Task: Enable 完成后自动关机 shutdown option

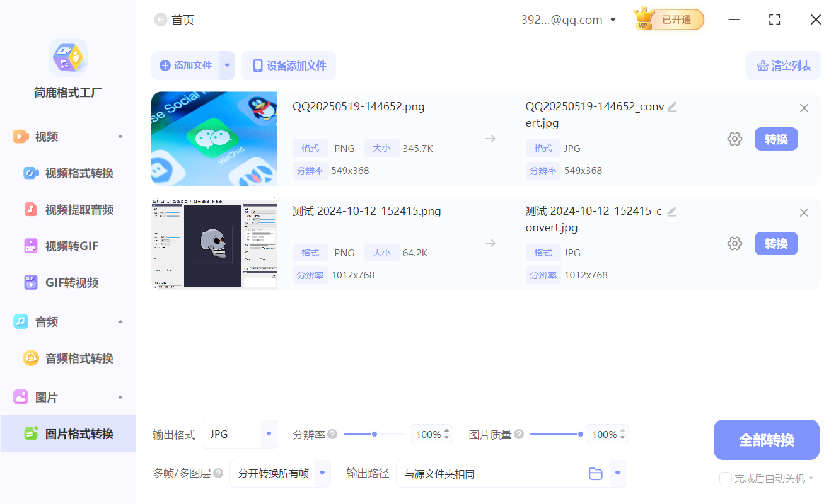Action: [x=726, y=478]
